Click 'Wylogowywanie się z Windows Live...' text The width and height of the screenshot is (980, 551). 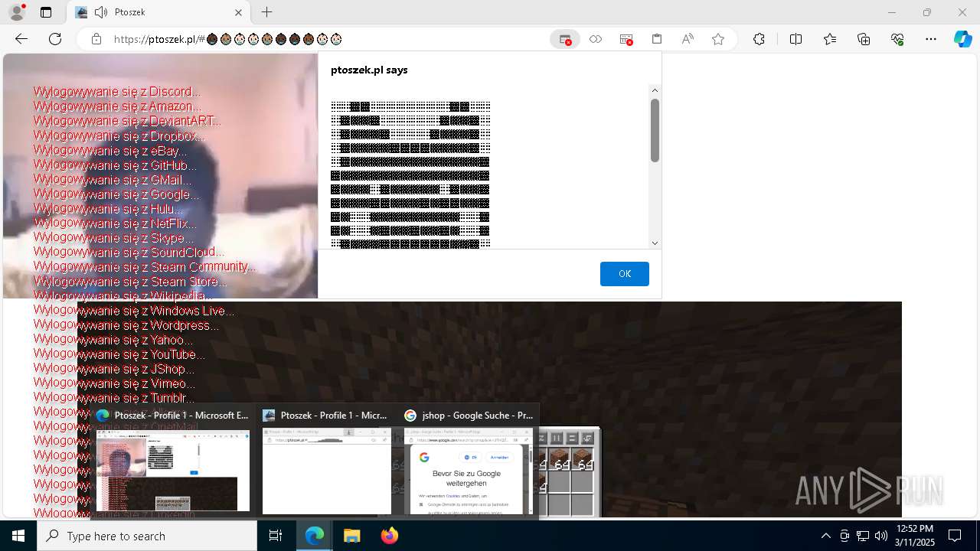pos(133,311)
